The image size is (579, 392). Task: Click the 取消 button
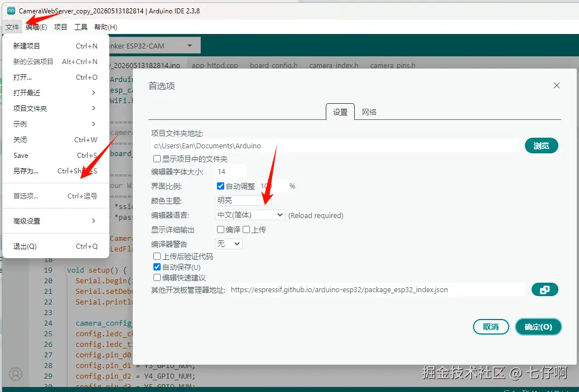click(491, 327)
